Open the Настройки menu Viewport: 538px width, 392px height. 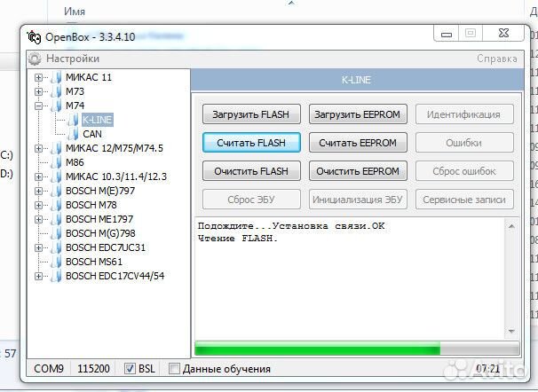(66, 59)
